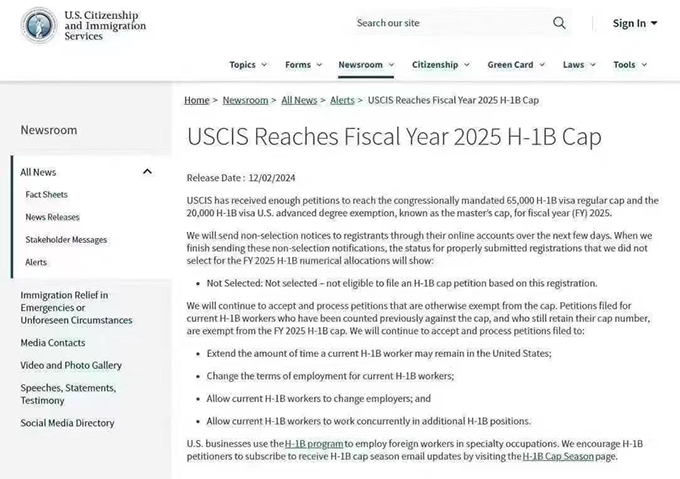Click the 'Extend the amount of time' bullet
This screenshot has width=680, height=479.
pos(379,353)
